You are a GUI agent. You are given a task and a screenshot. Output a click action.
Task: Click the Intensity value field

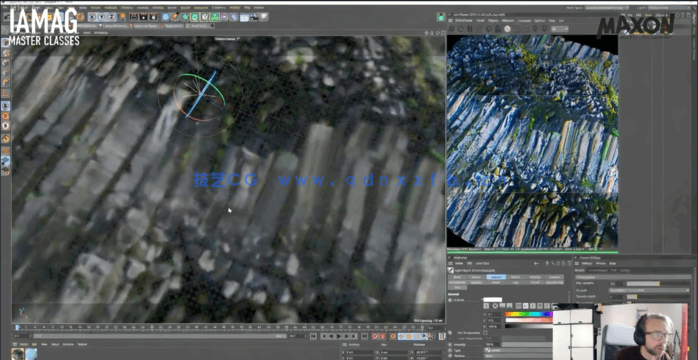493,344
